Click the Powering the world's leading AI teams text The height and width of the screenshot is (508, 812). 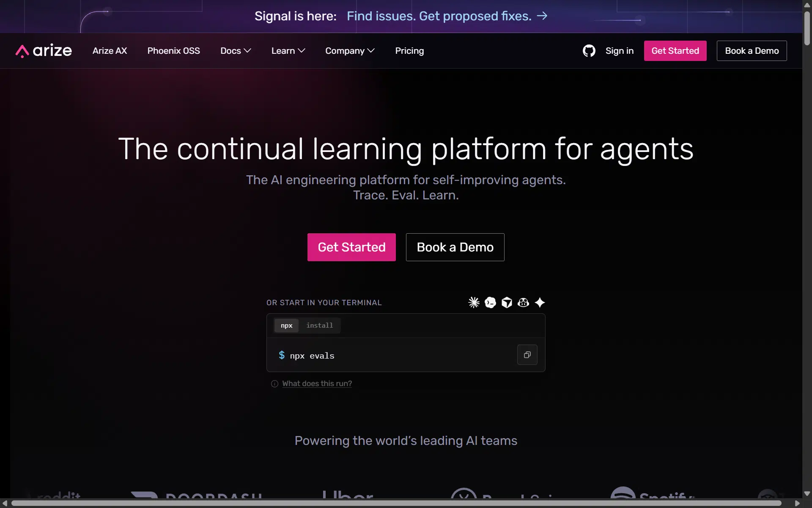coord(406,441)
